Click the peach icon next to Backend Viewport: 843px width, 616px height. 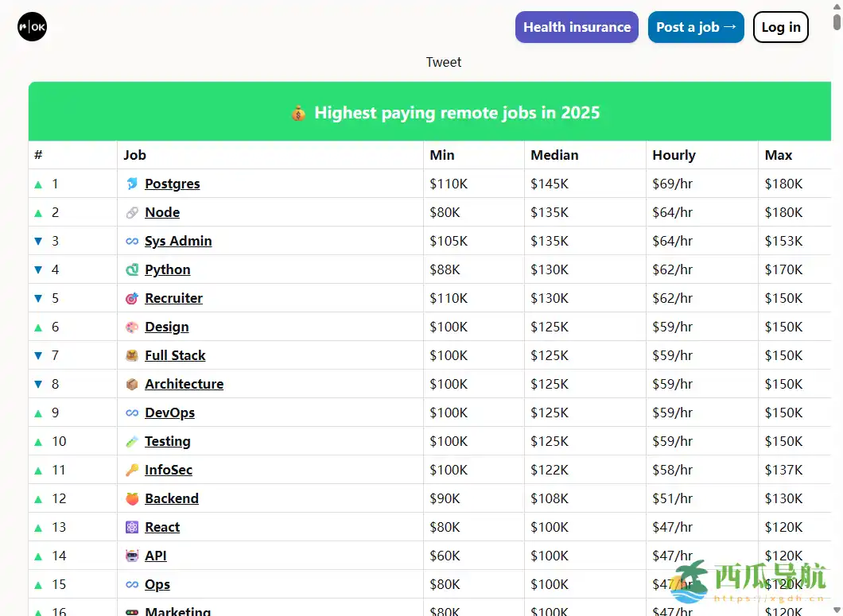coord(131,498)
